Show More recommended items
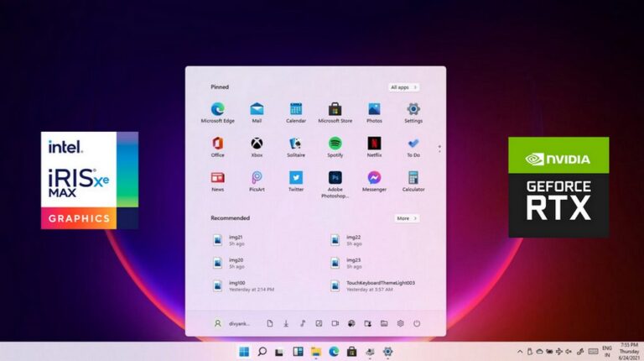 (x=407, y=218)
